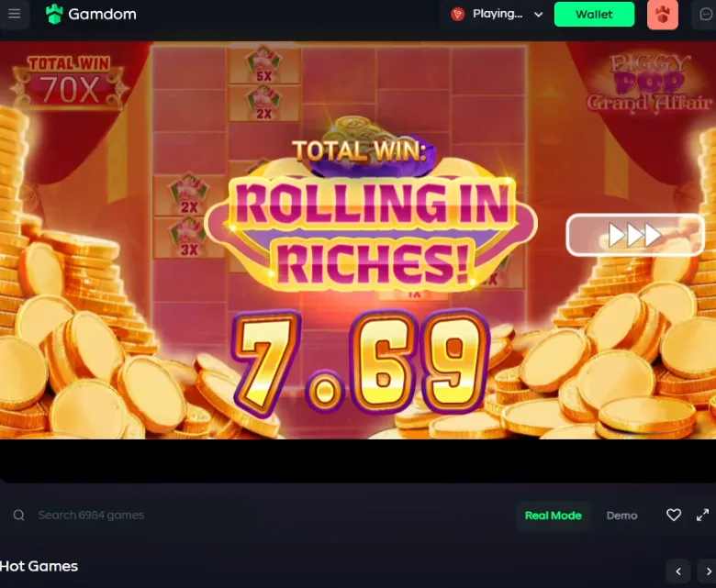Screen dimensions: 716x588
Task: Click the Hot Games heading
Action: (39, 566)
